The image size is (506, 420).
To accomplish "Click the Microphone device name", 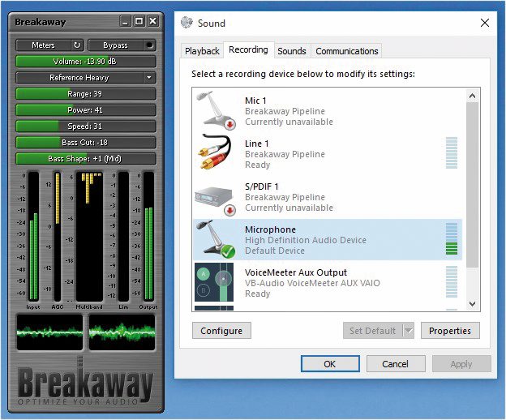I will [x=270, y=229].
